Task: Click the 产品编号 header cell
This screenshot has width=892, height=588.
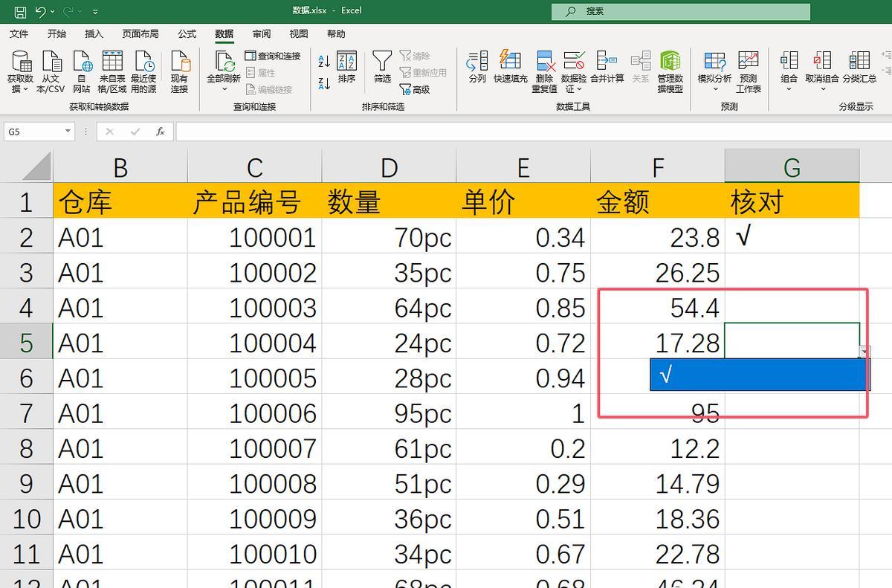Action: click(x=254, y=201)
